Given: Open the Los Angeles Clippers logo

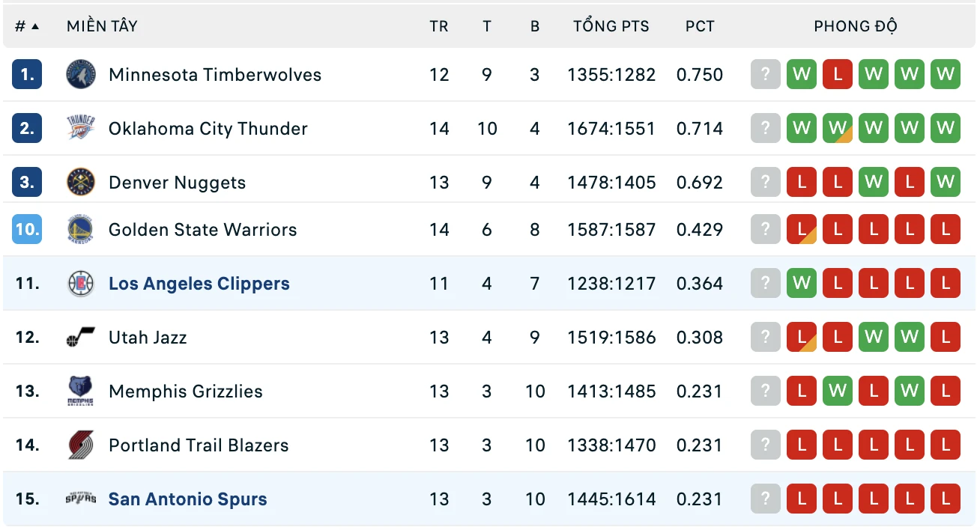Looking at the screenshot, I should (x=81, y=284).
